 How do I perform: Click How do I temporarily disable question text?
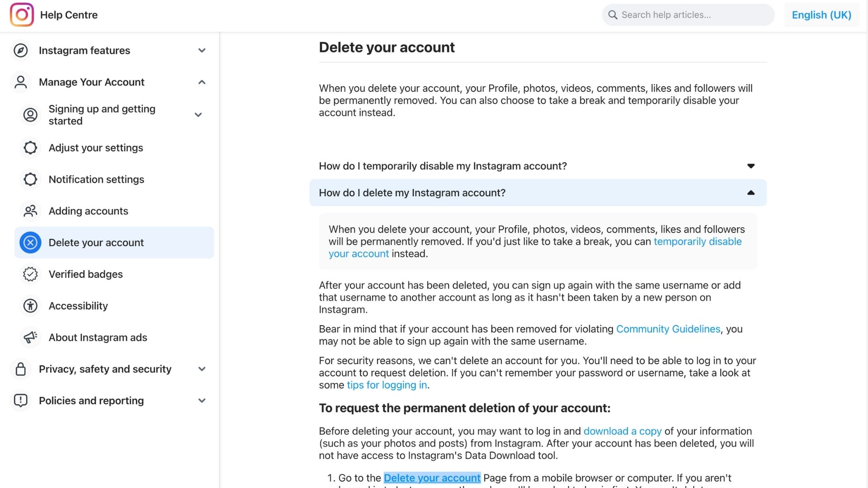pyautogui.click(x=443, y=166)
